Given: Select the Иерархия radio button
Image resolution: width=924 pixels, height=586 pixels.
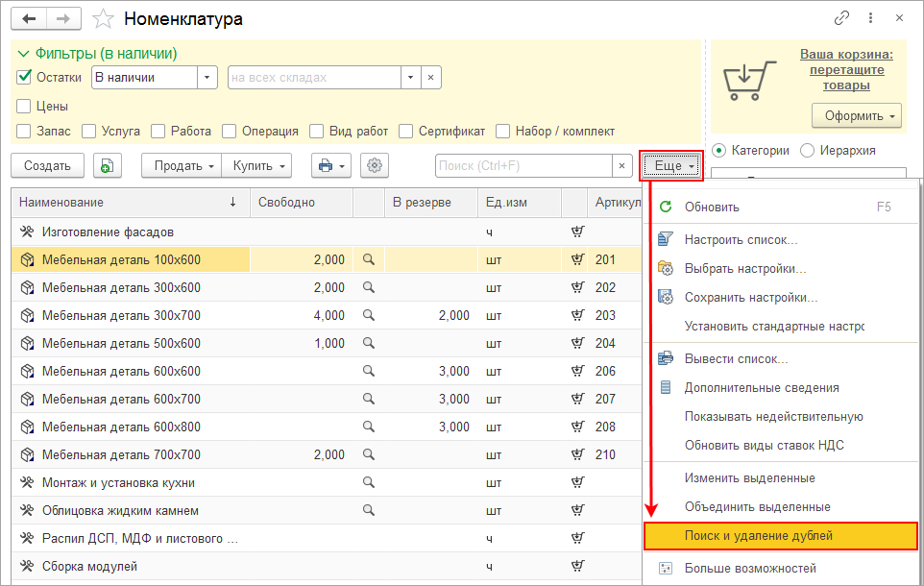Looking at the screenshot, I should [807, 150].
